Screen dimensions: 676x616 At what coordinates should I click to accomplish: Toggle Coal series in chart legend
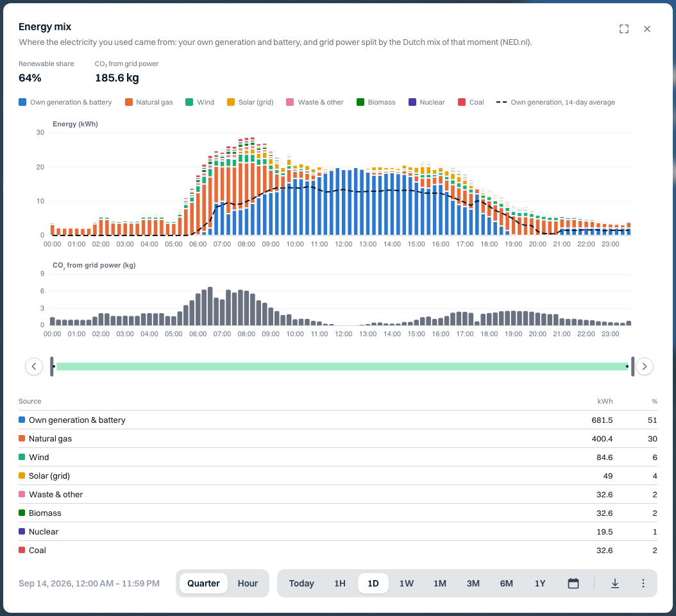471,102
